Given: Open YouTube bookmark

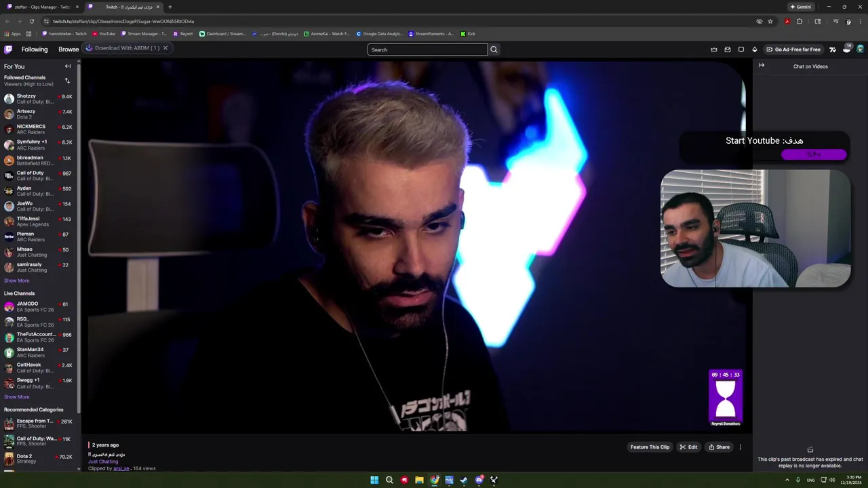Looking at the screenshot, I should 104,34.
